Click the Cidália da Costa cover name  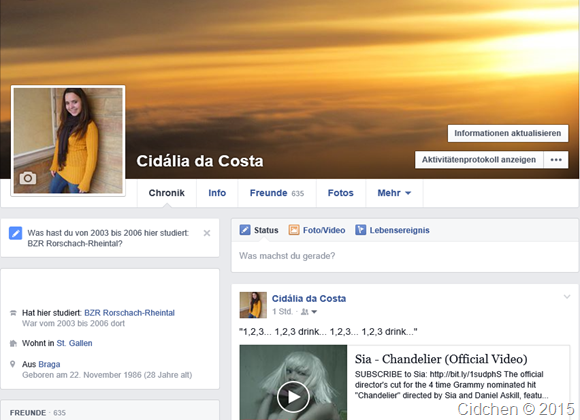pos(200,161)
